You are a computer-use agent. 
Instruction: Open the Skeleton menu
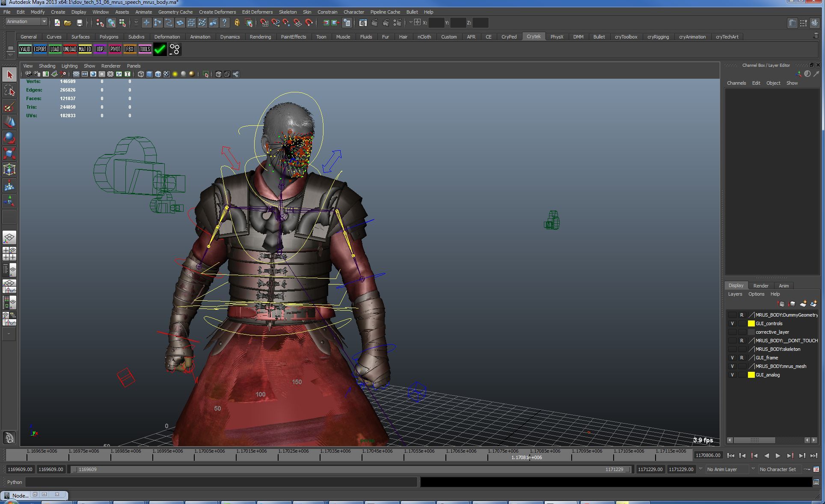coord(288,12)
